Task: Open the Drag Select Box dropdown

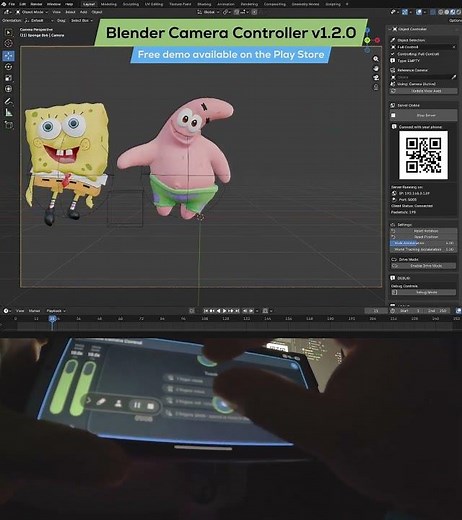Action: coord(82,20)
